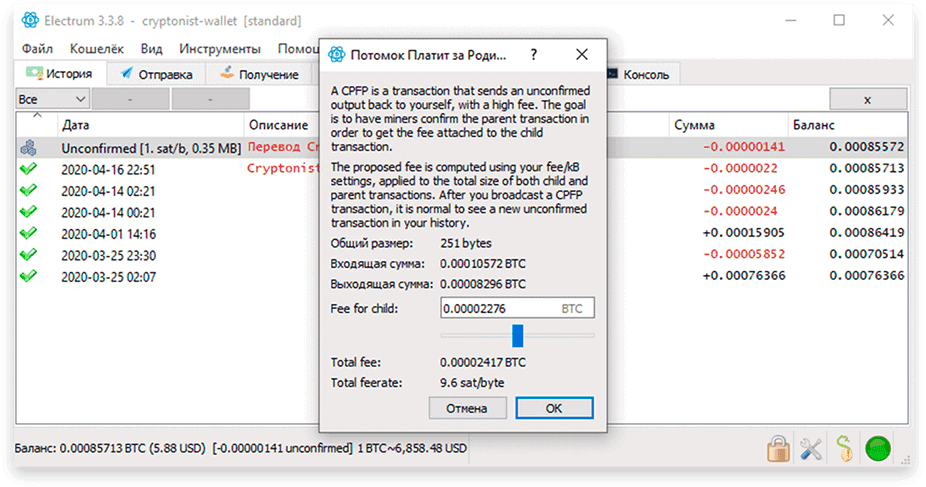926x487 pixels.
Task: Open preferences via the tools icon
Action: click(811, 449)
